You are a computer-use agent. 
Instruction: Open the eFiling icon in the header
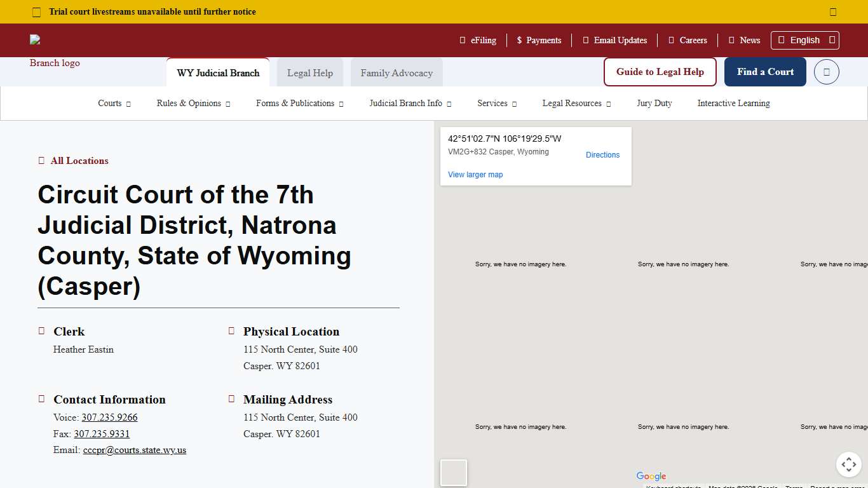(x=461, y=40)
